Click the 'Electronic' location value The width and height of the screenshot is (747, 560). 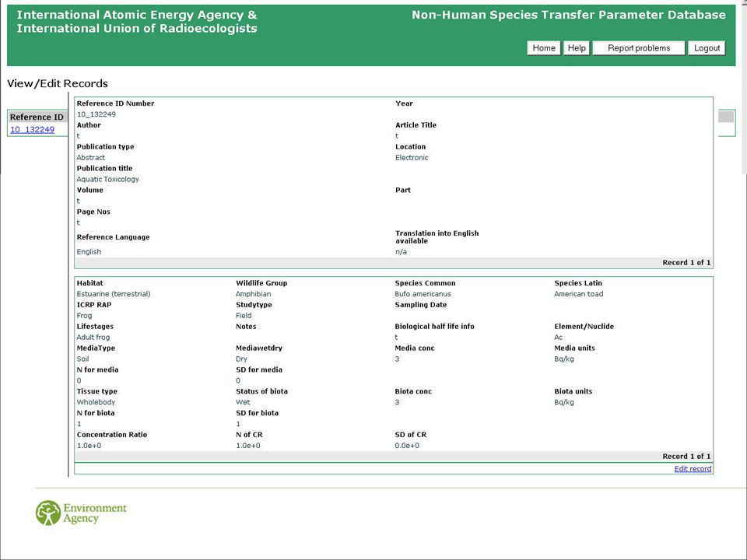click(x=412, y=158)
